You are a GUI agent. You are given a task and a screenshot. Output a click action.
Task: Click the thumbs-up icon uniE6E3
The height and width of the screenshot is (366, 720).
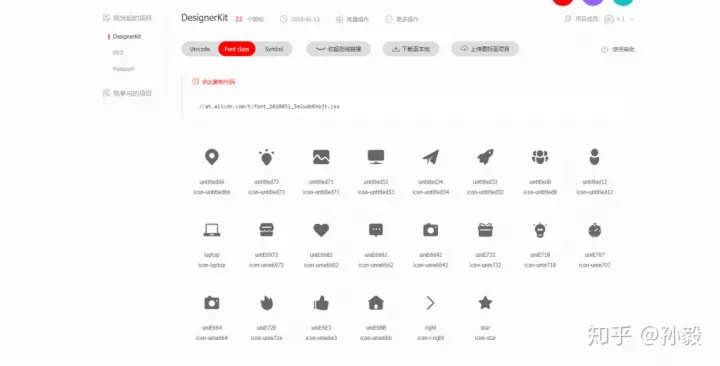[x=321, y=303]
